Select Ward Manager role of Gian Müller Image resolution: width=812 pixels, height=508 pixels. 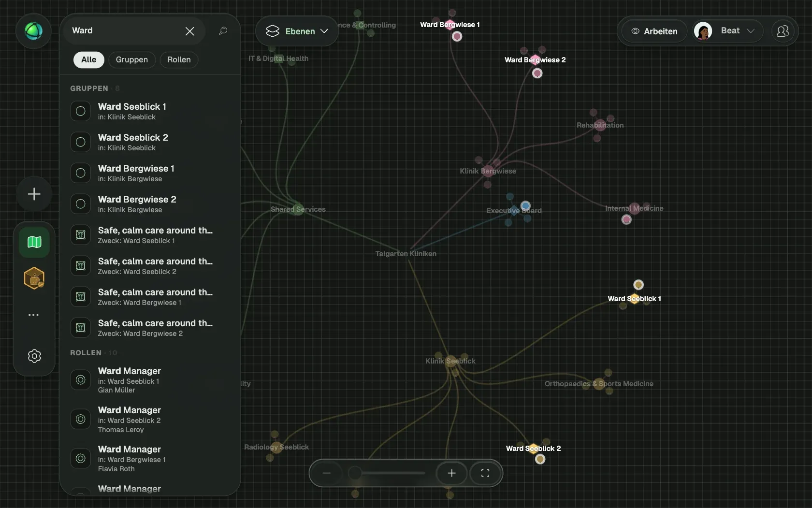150,380
